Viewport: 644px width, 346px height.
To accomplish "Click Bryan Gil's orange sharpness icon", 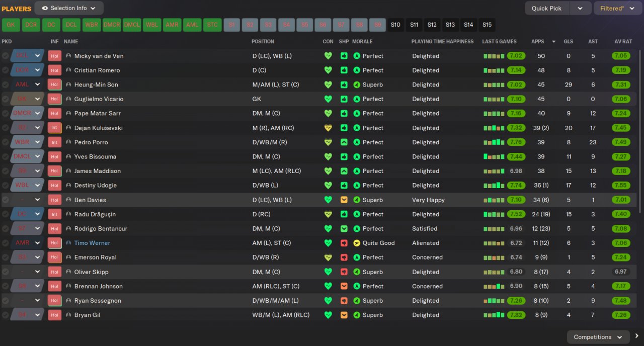I will click(x=344, y=315).
